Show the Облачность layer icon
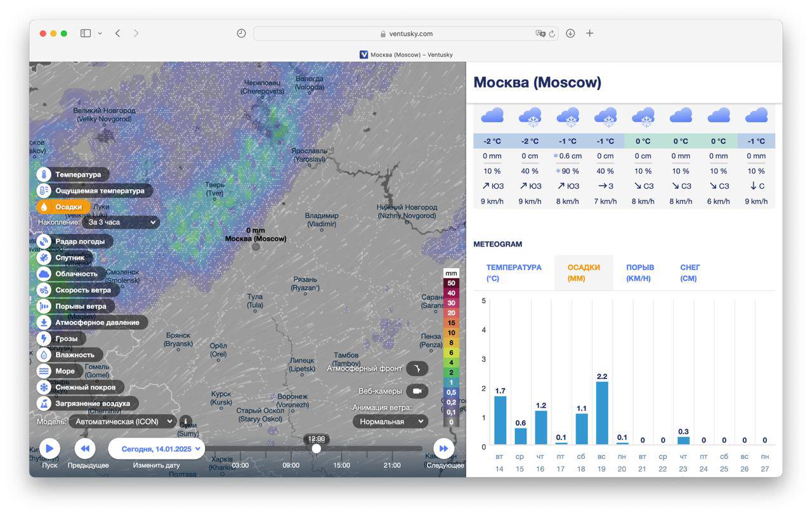 pyautogui.click(x=43, y=274)
